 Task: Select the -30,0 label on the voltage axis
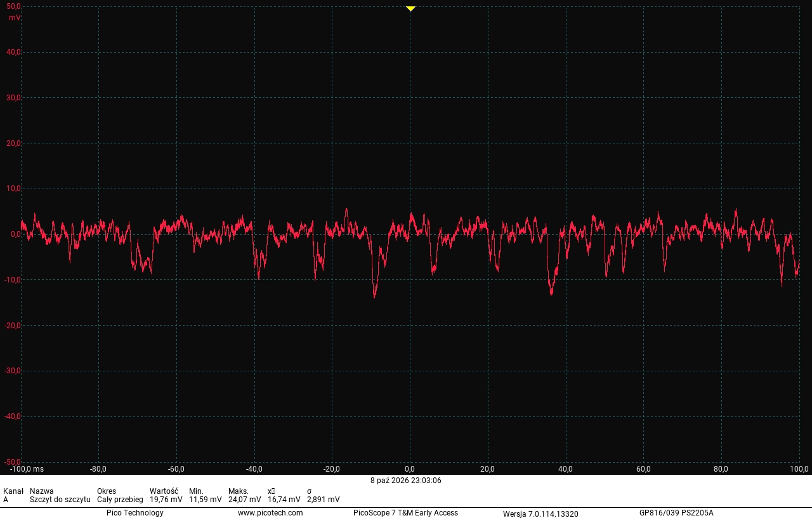[x=13, y=371]
